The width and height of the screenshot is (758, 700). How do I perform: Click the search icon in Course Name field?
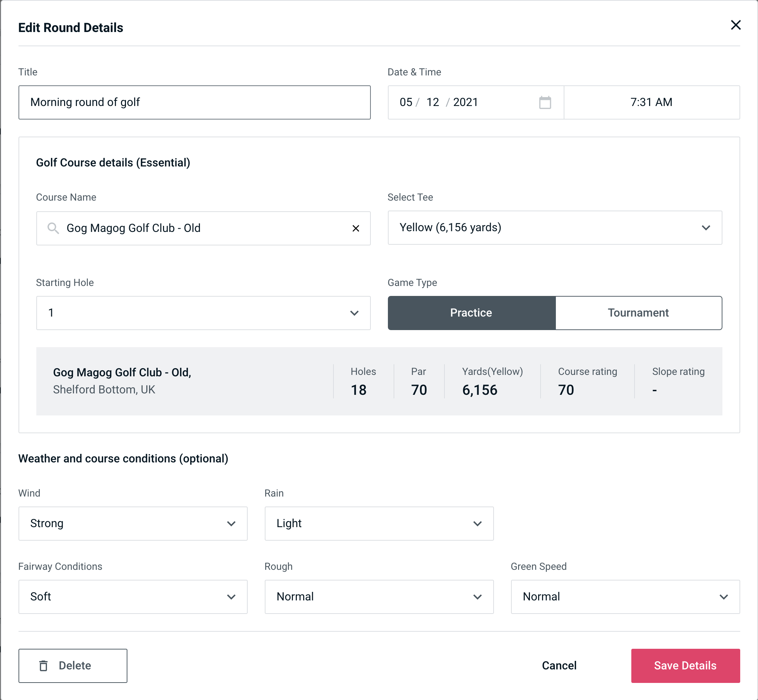53,228
